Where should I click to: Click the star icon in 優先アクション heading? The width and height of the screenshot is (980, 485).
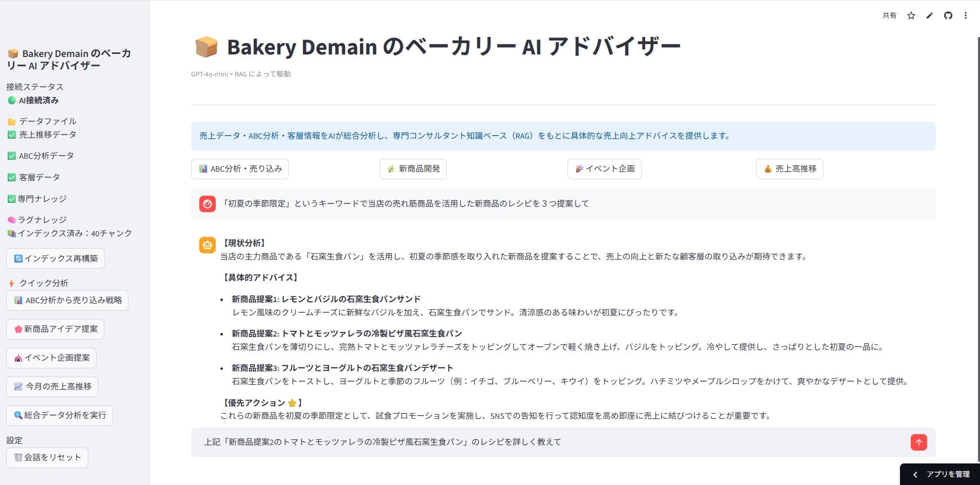tap(292, 403)
